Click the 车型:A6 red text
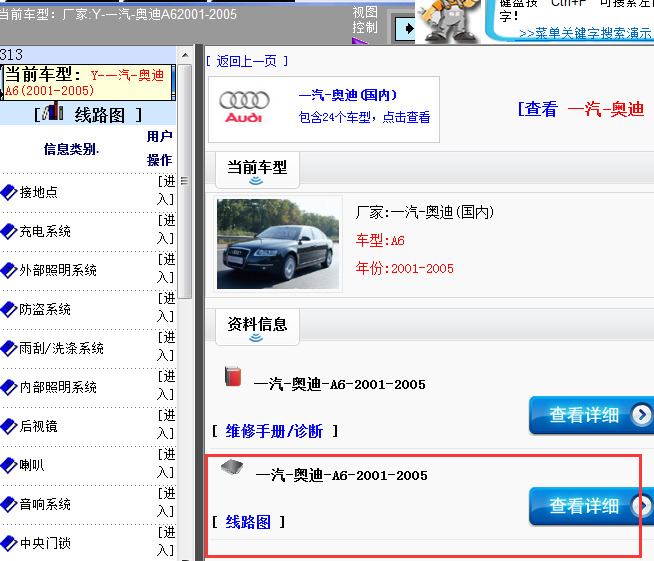The width and height of the screenshot is (654, 561). [x=380, y=241]
